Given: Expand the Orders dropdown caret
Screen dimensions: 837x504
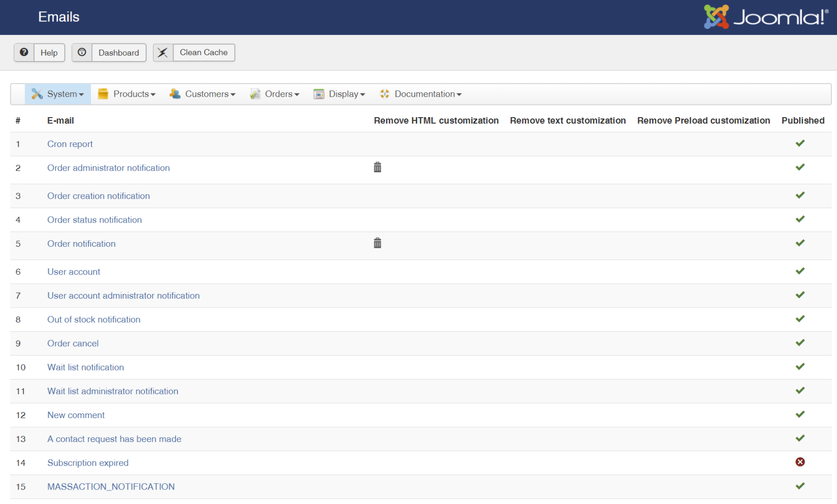Looking at the screenshot, I should click(296, 95).
